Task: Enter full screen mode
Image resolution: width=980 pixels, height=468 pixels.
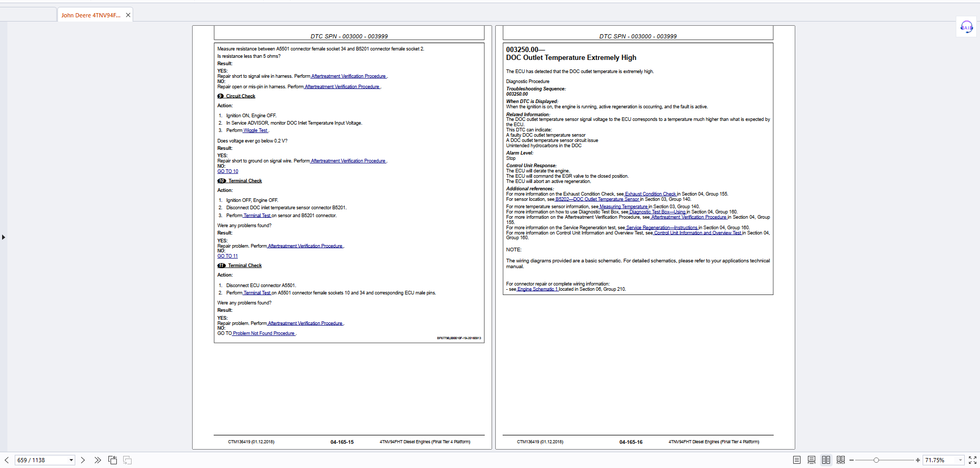Action: click(x=972, y=460)
